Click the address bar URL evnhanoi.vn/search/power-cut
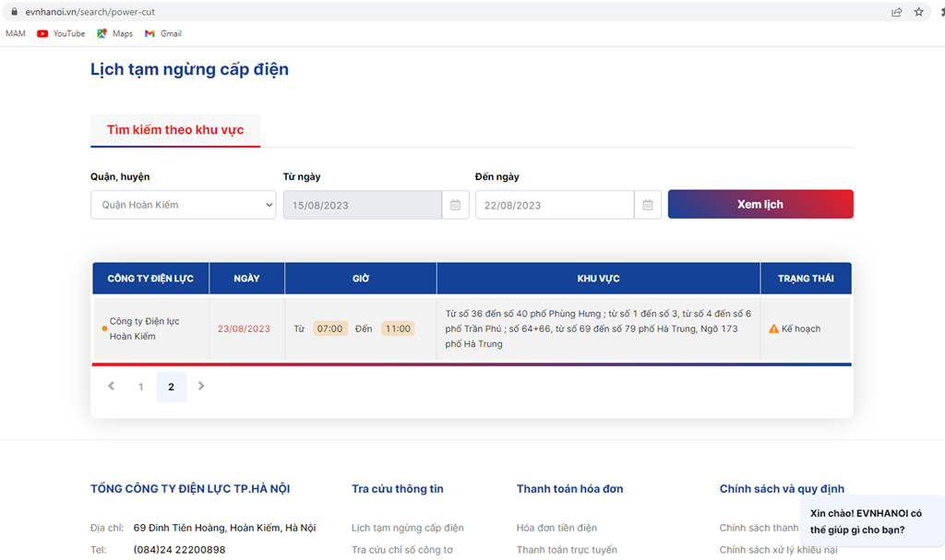Viewport: 945px width, 560px height. 90,11
